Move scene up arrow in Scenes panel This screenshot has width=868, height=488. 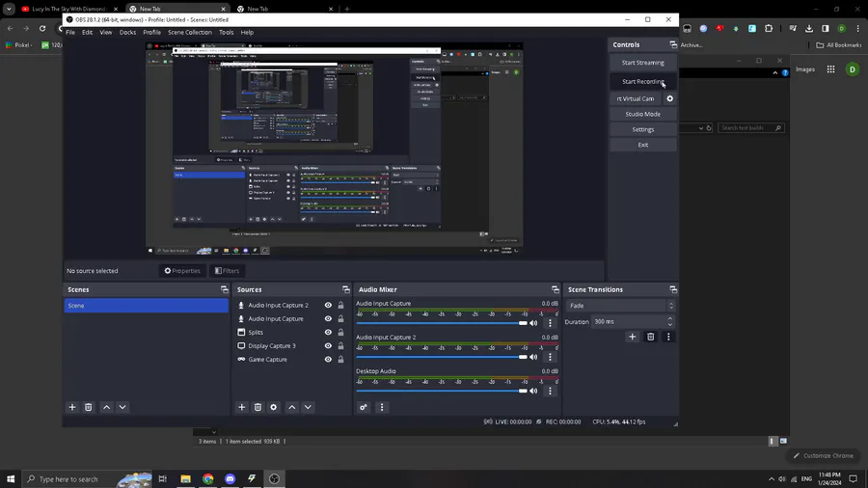[x=107, y=407]
